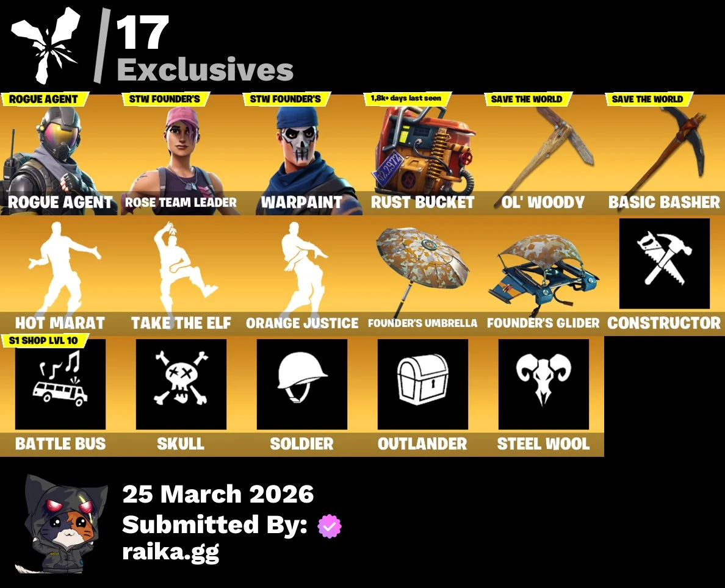The image size is (725, 588).
Task: Click the Warpaint outfit image
Action: coord(302,155)
